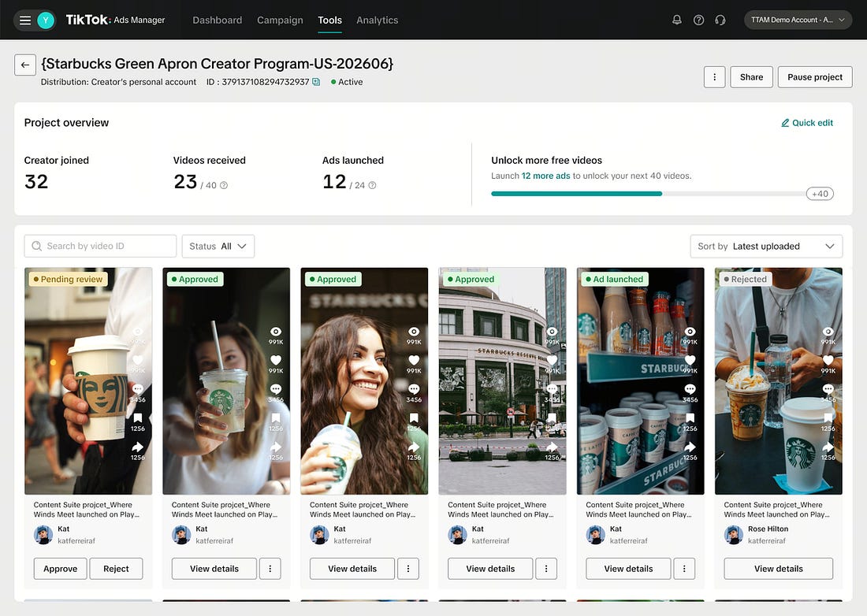Open more options on first Approved video
Image resolution: width=867 pixels, height=616 pixels.
click(x=270, y=569)
